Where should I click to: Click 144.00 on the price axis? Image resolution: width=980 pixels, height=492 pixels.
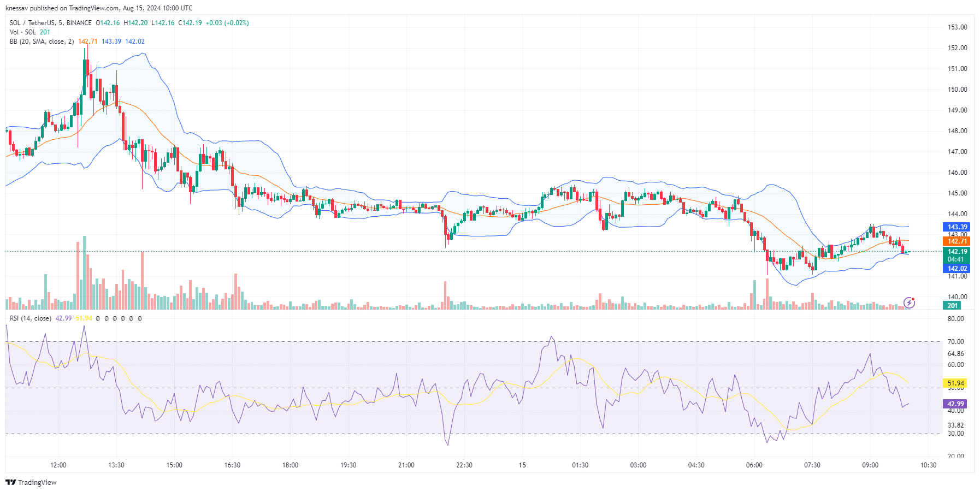click(957, 214)
